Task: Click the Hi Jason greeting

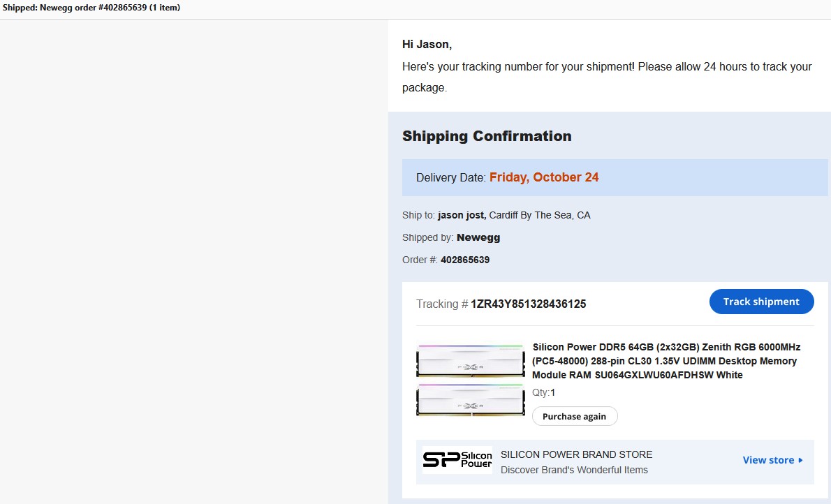Action: 427,45
